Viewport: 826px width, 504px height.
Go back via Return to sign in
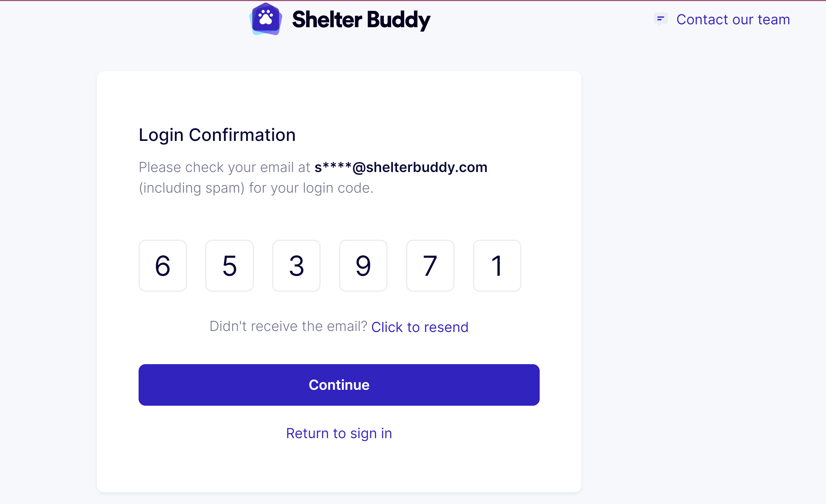339,433
